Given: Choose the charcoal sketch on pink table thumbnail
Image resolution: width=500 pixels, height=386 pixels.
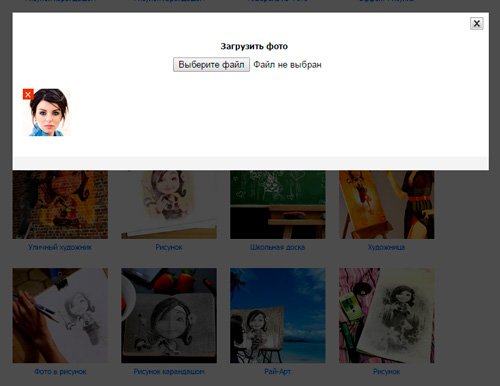Looking at the screenshot, I should (x=387, y=315).
